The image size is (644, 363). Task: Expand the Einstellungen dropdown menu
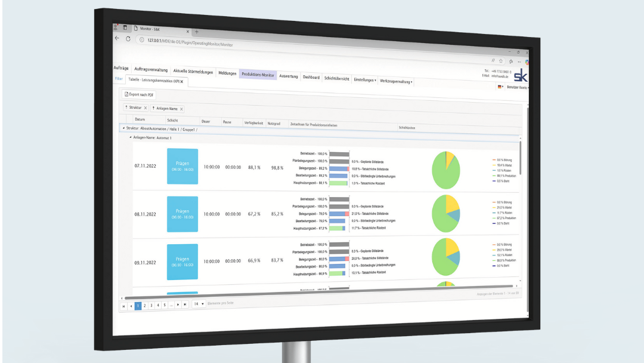(x=365, y=79)
